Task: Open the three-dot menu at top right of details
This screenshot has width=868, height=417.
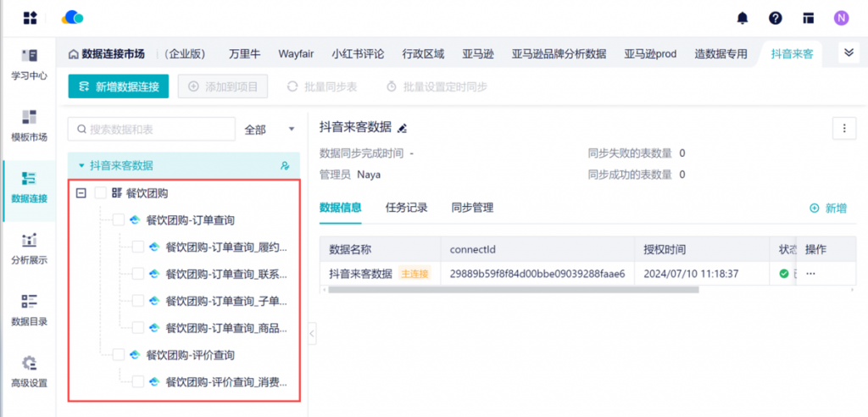Action: click(x=844, y=129)
